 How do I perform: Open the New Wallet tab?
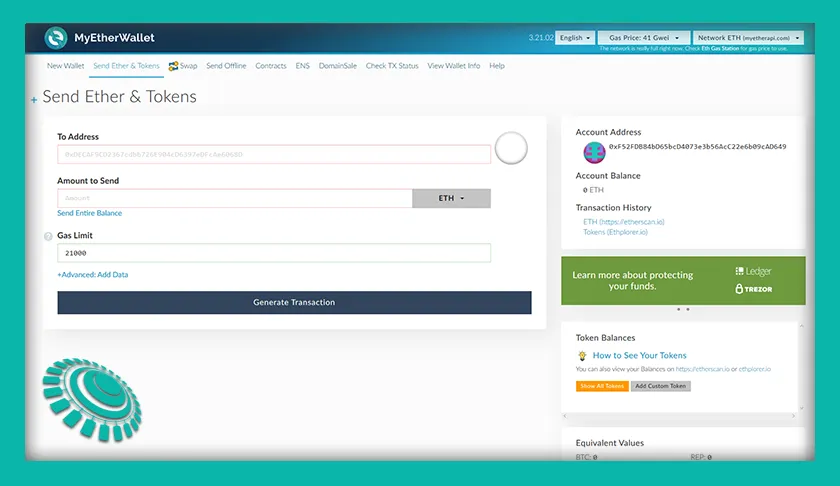coord(65,66)
